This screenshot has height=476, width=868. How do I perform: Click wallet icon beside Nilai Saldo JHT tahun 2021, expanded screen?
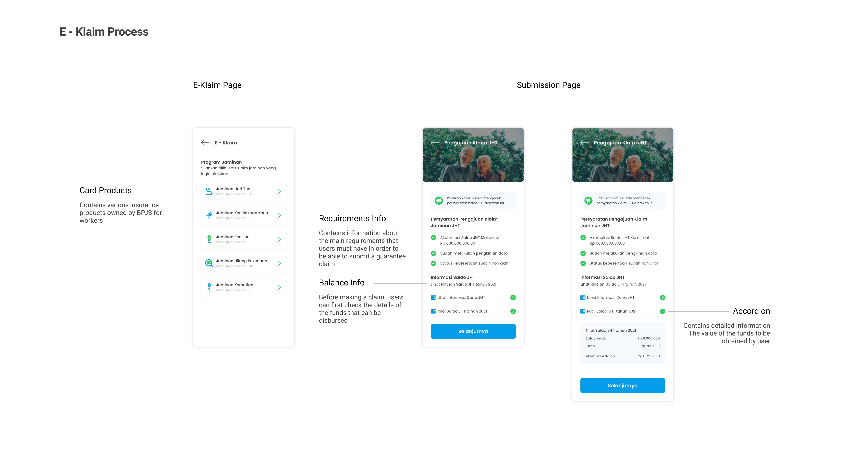(x=583, y=311)
